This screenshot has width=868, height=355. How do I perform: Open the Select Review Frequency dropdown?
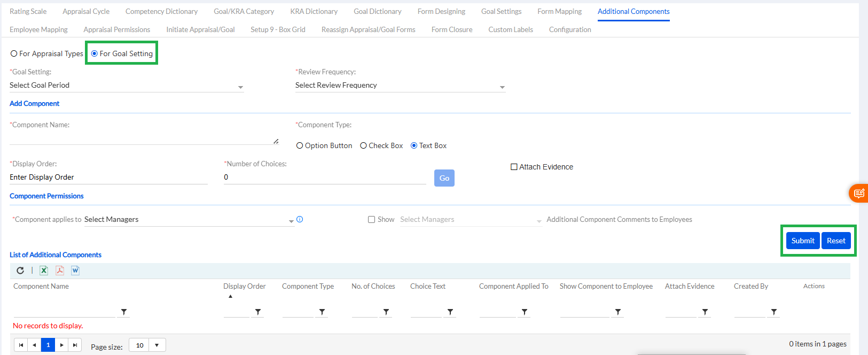click(502, 87)
